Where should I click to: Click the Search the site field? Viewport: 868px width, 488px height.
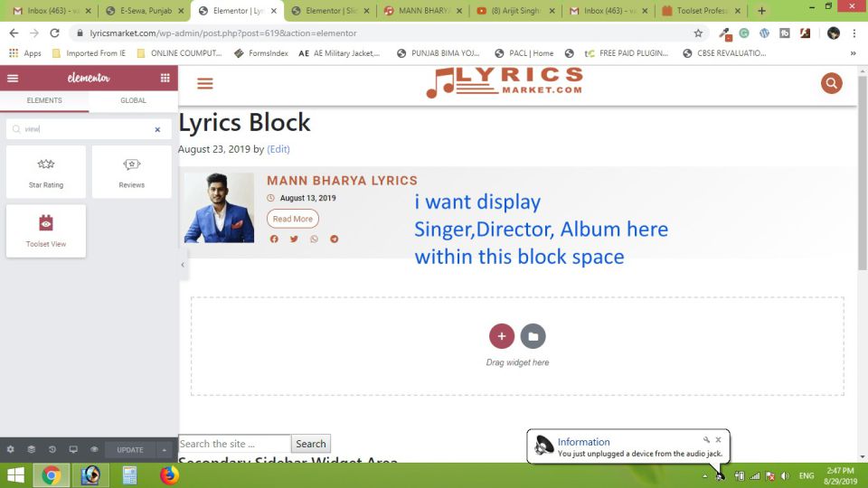click(x=234, y=444)
